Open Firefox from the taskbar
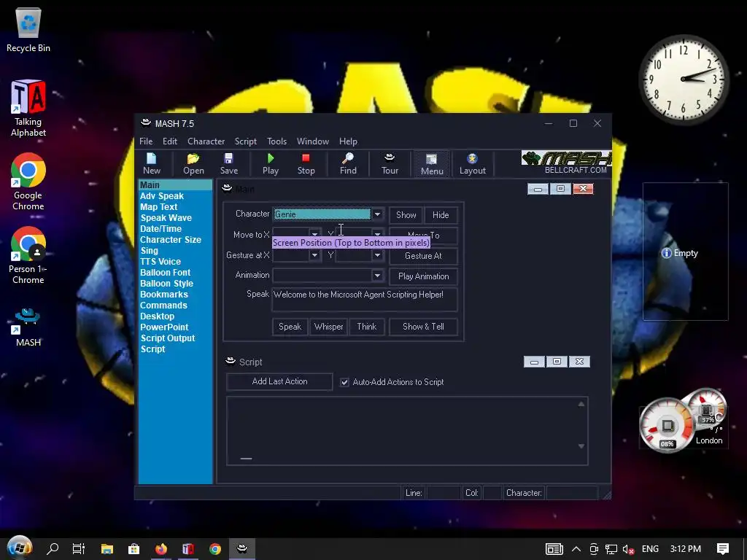This screenshot has height=560, width=747. point(161,548)
